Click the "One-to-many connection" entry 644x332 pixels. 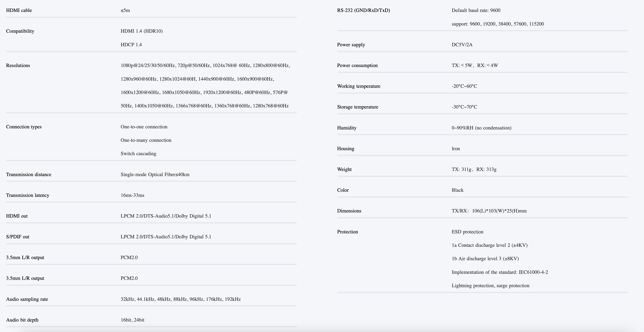(146, 140)
